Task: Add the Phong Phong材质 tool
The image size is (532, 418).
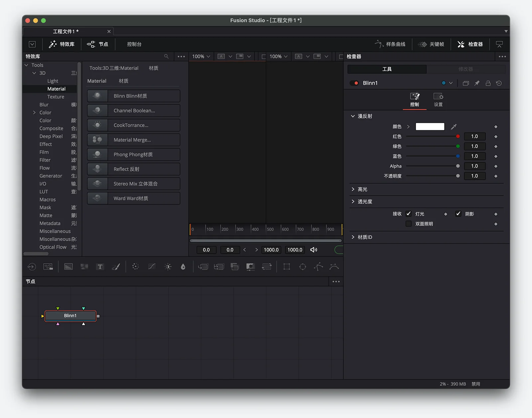Action: point(134,154)
